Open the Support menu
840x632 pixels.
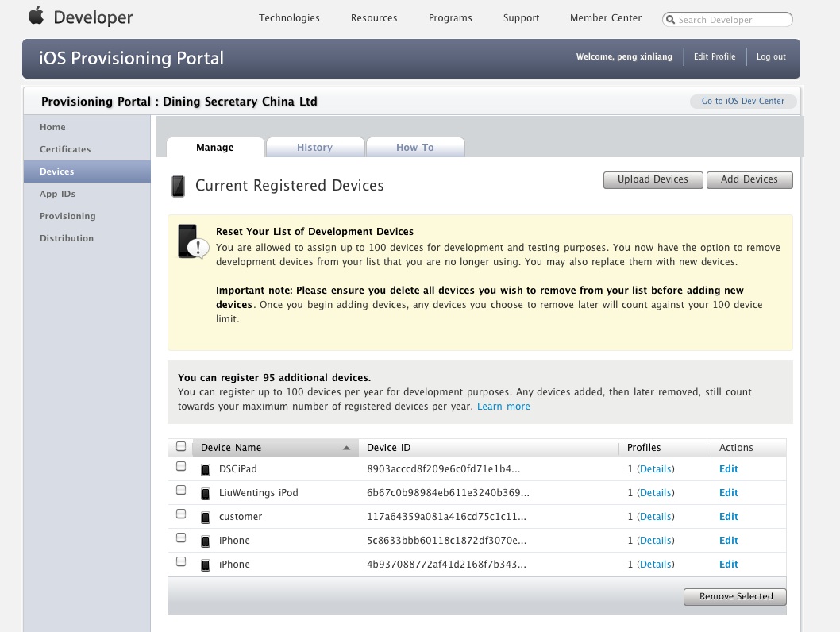[x=522, y=18]
